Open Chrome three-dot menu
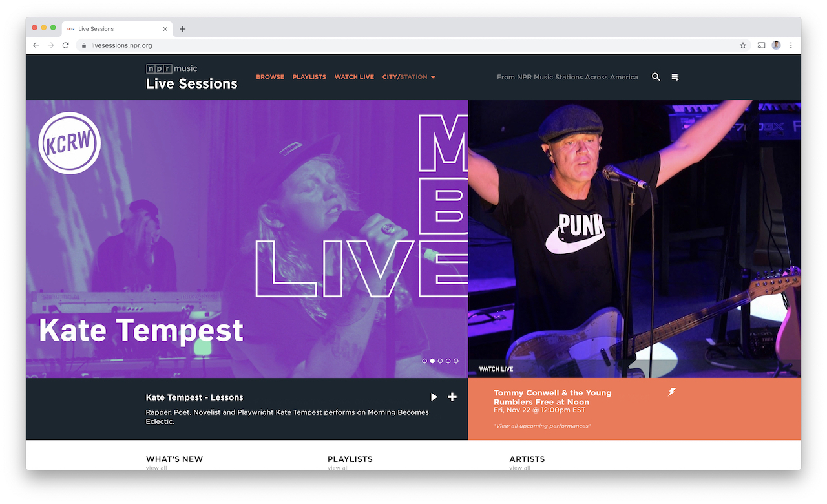The height and width of the screenshot is (504, 827). pyautogui.click(x=791, y=45)
